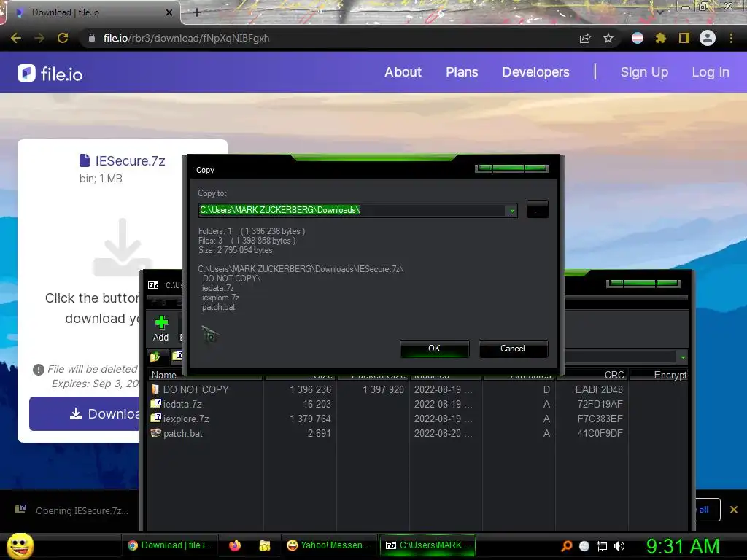The image size is (747, 560).
Task: Open a new browser tab
Action: [x=197, y=12]
